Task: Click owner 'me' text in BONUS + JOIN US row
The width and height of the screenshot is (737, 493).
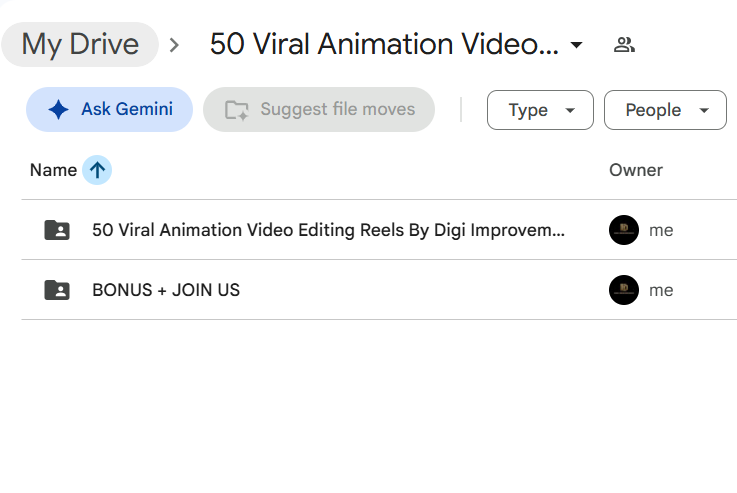Action: [x=661, y=290]
